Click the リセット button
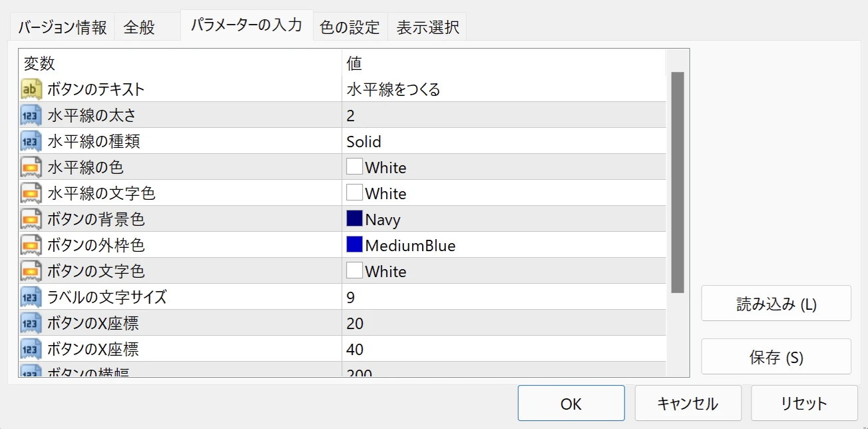Viewport: 868px width, 429px height. [803, 403]
